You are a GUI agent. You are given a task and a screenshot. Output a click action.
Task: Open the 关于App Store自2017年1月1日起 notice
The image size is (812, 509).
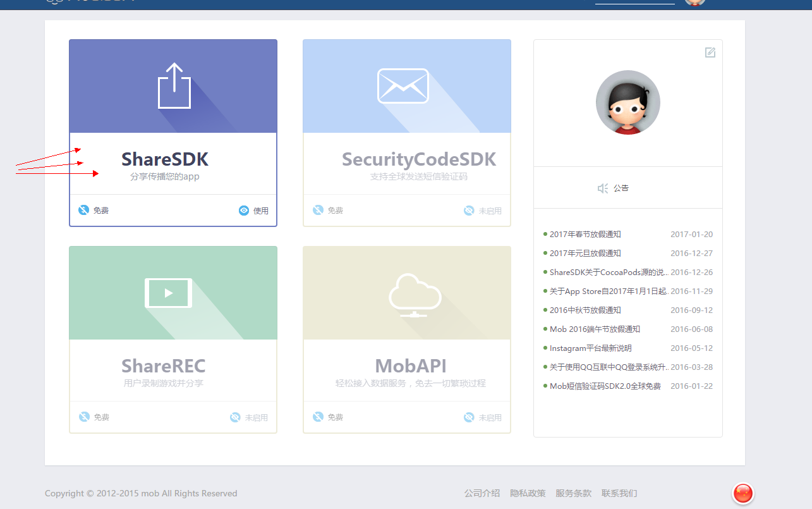coord(609,291)
